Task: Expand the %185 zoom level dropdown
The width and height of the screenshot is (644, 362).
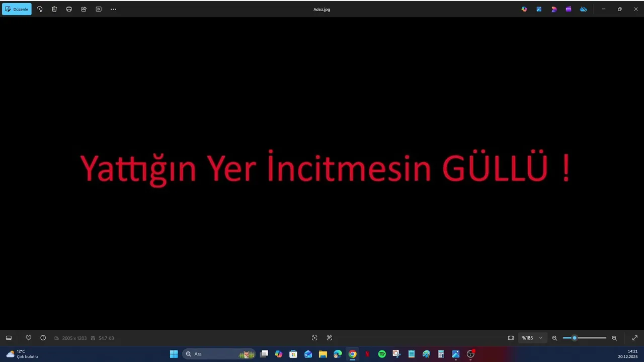Action: click(x=532, y=338)
